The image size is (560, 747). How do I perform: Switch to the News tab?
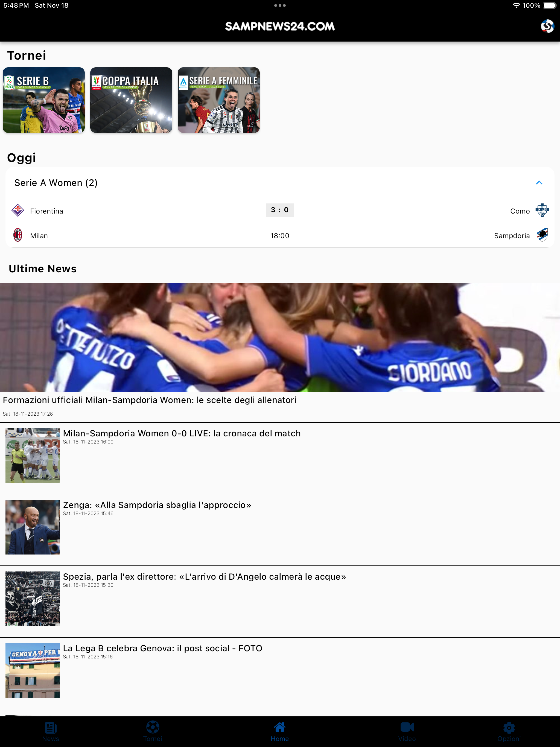coord(51,731)
